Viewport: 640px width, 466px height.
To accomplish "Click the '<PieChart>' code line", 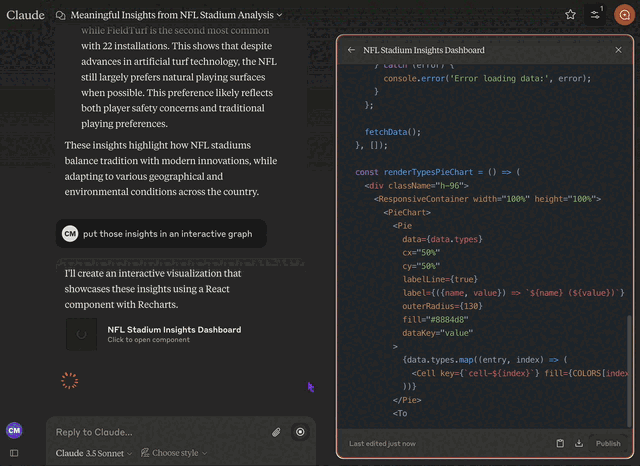I will pyautogui.click(x=407, y=212).
